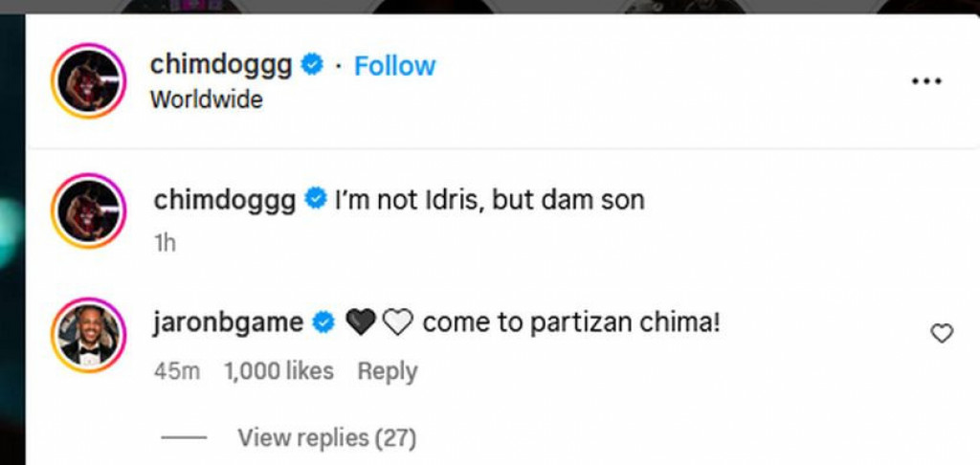Open the three-dot more options menu
The image size is (980, 465).
point(925,82)
